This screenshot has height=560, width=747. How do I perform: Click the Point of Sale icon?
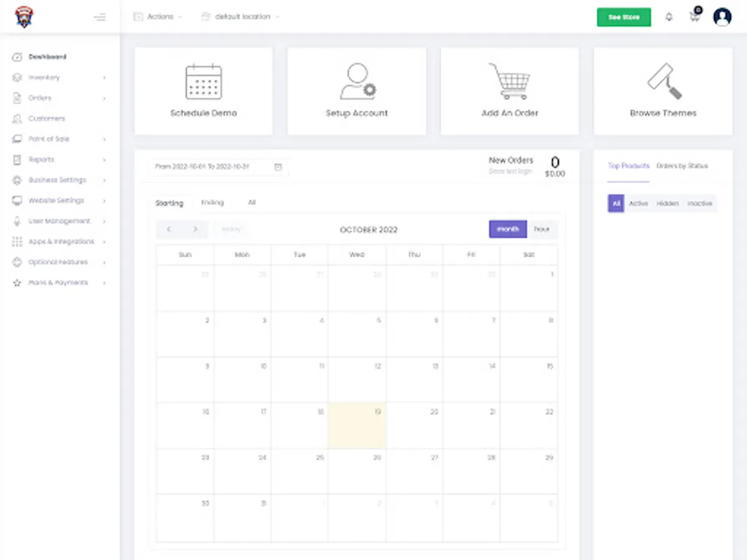click(x=17, y=139)
